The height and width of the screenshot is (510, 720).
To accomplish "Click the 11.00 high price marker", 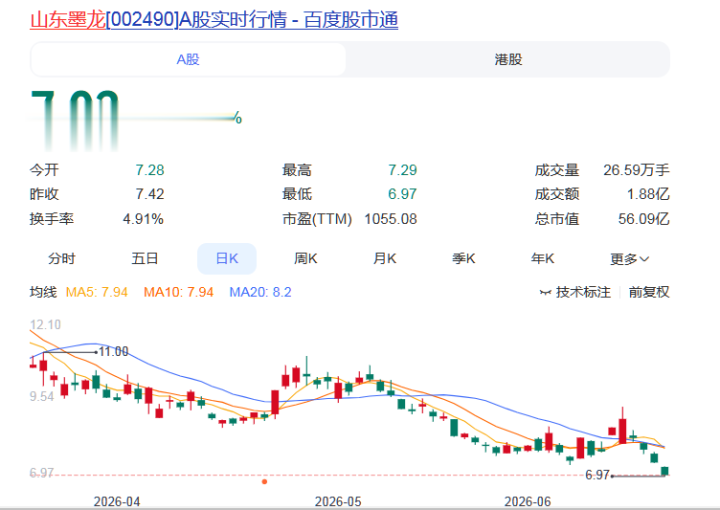I will 113,352.
